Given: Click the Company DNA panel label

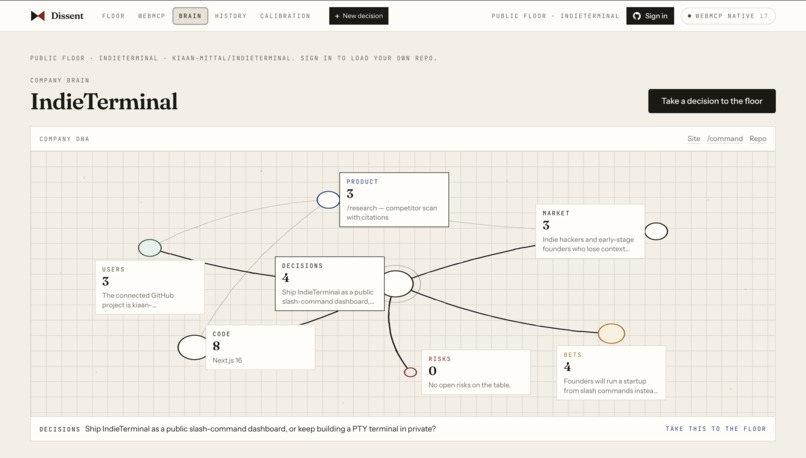Looking at the screenshot, I should point(64,139).
